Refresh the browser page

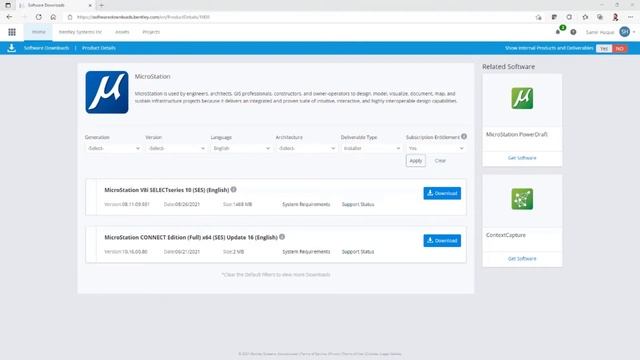[x=38, y=17]
